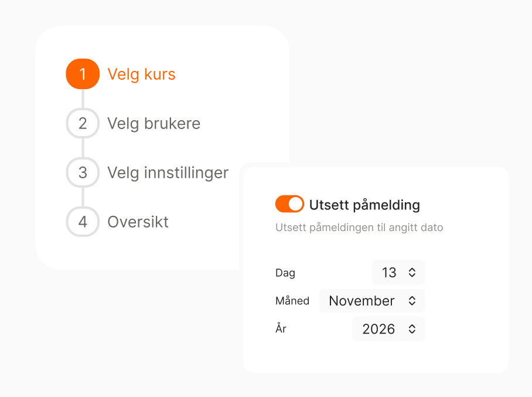Click the orange numbered badge for Velg kurs
The height and width of the screenshot is (397, 532).
tap(83, 74)
